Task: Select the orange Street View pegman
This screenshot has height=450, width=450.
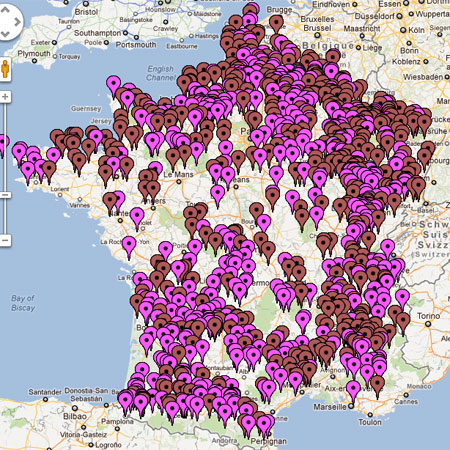Action: (5, 69)
